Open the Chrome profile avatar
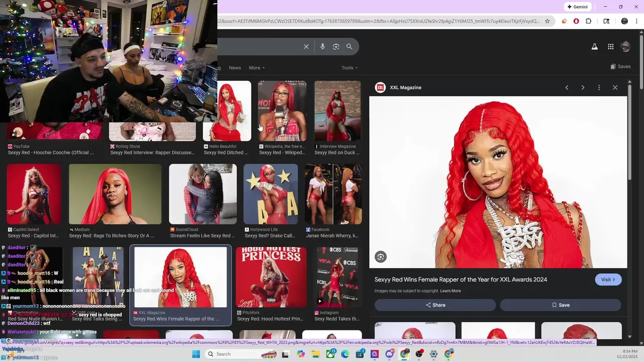644x362 pixels. (624, 21)
